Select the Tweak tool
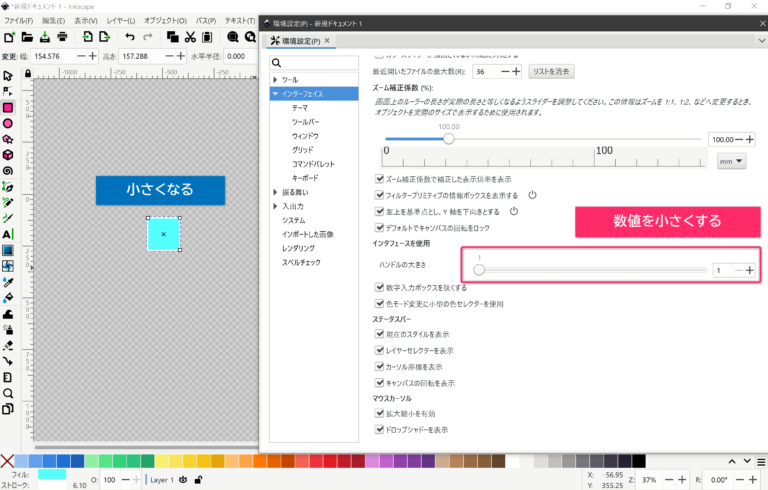 (8, 314)
